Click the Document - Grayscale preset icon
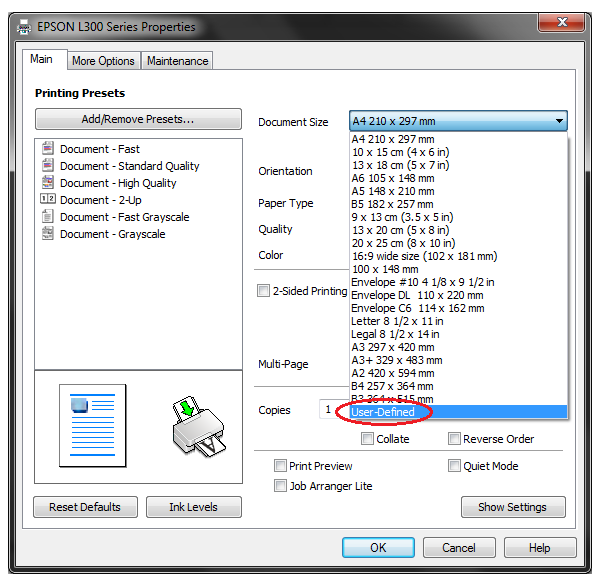Image resolution: width=602 pixels, height=584 pixels. coord(48,233)
